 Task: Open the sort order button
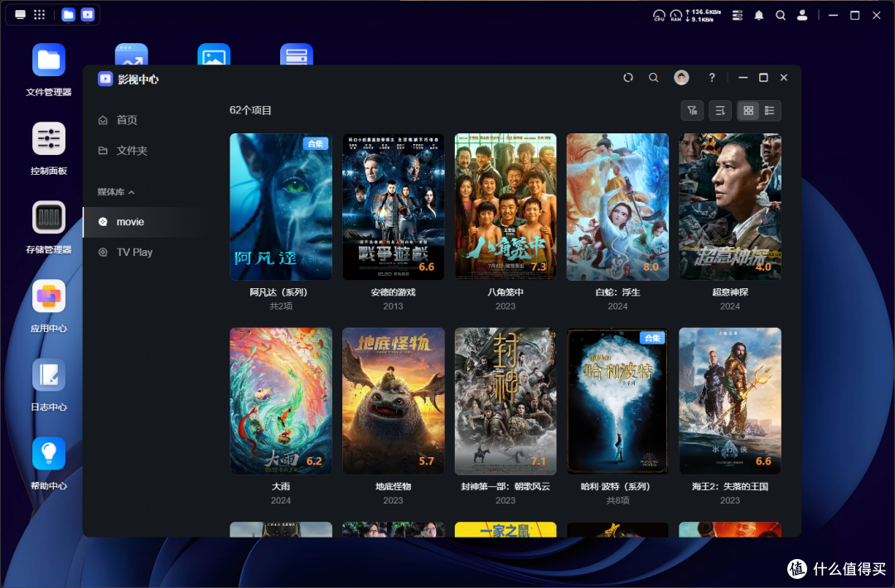(x=720, y=111)
